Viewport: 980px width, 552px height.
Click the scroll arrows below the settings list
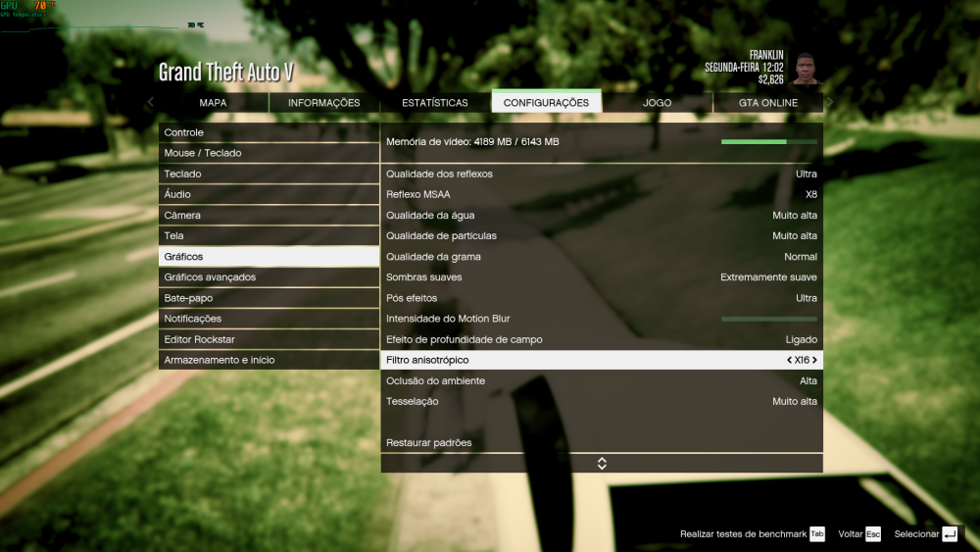(x=602, y=463)
